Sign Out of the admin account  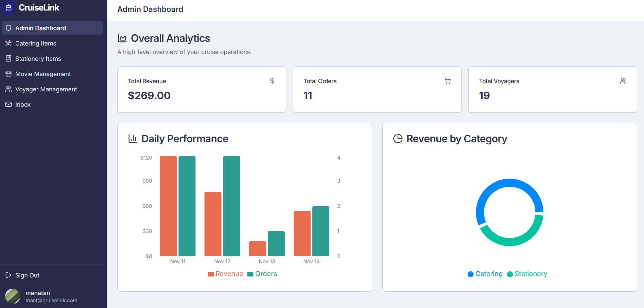coord(27,275)
